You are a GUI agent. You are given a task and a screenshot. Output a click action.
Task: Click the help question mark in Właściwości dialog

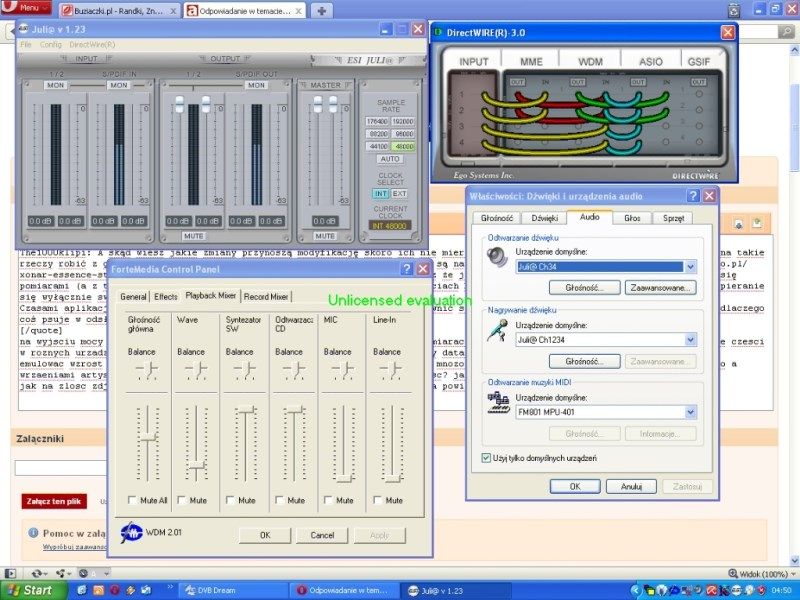tap(693, 196)
